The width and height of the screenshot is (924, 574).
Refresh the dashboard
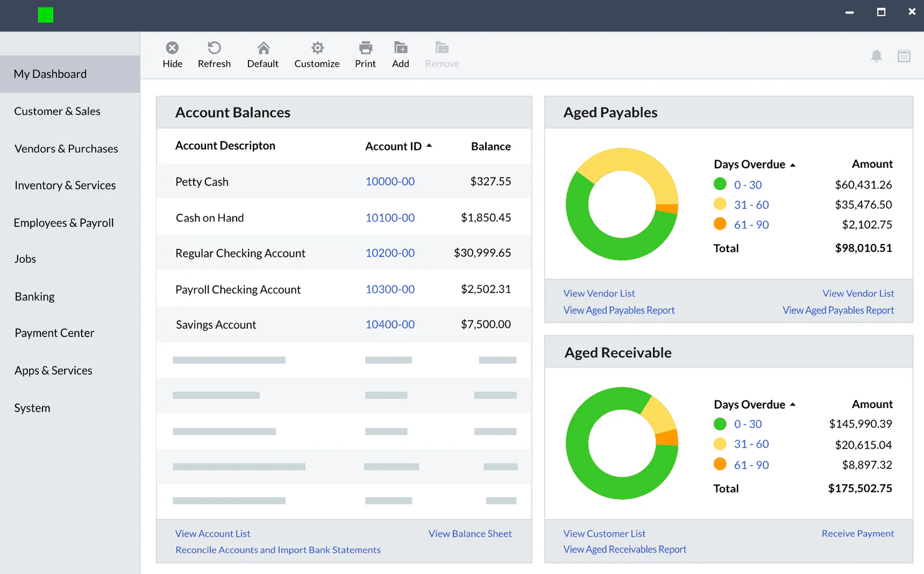214,54
